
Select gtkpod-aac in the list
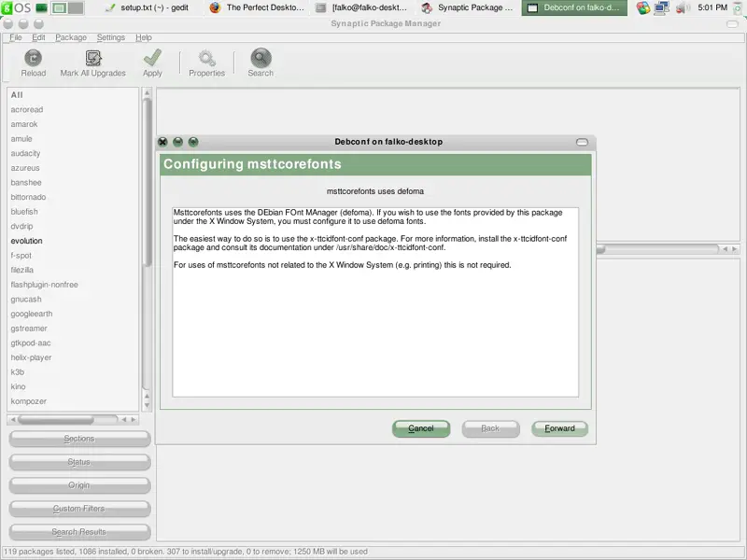73,343
